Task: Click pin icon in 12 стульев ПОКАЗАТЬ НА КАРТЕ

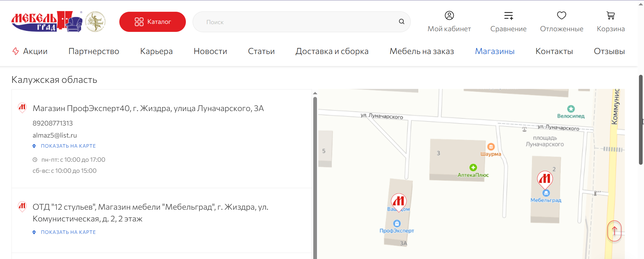Action: click(x=34, y=232)
